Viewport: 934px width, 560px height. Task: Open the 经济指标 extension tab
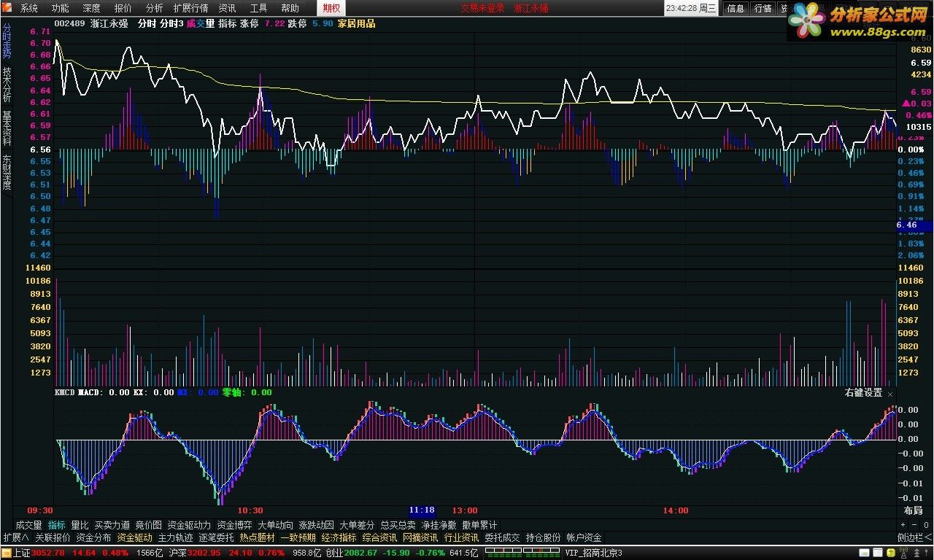(339, 538)
